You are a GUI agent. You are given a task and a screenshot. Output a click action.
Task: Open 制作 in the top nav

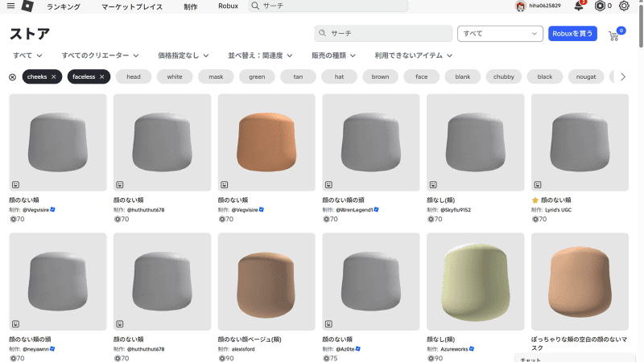[190, 6]
